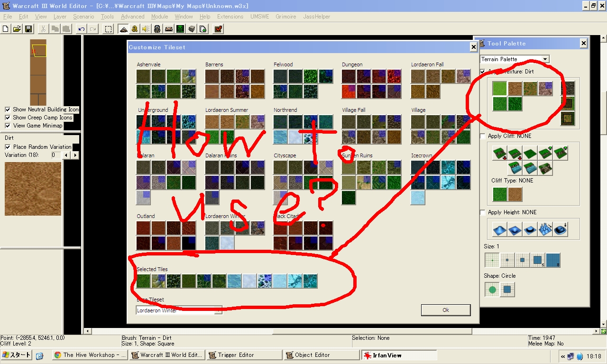The width and height of the screenshot is (607, 364).
Task: Select lower cliff by two tool
Action: (x=500, y=154)
